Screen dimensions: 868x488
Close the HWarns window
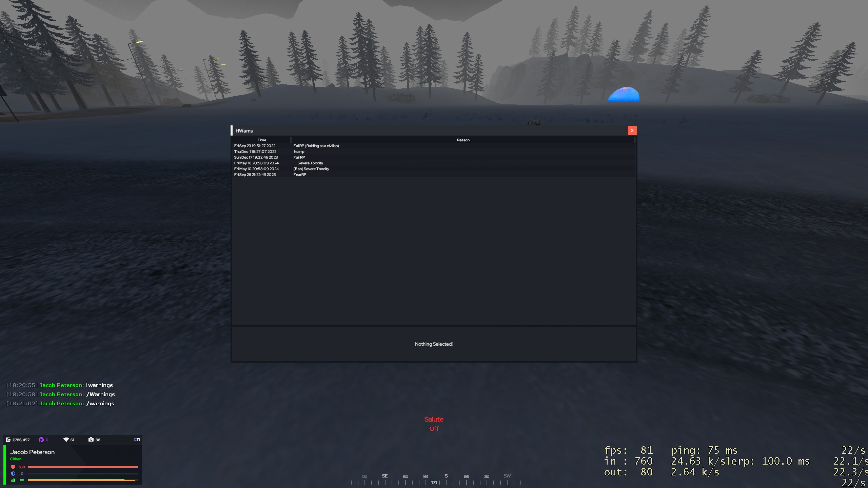coord(632,130)
